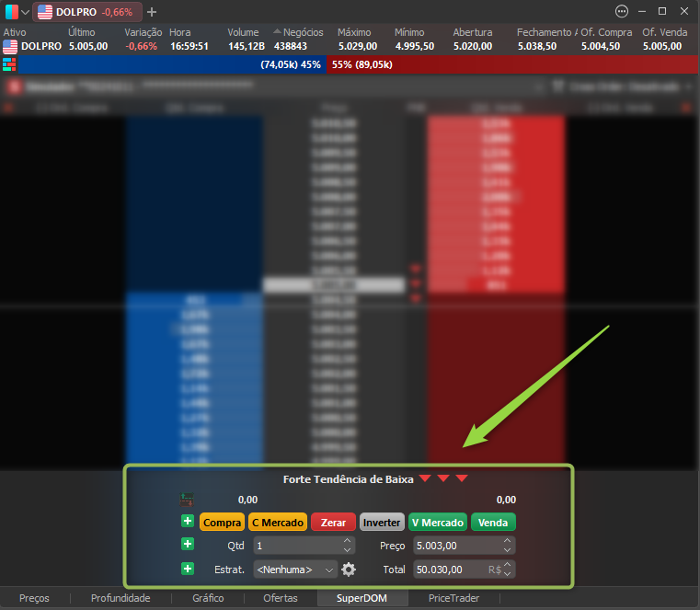Close position with Zerar button
The width and height of the screenshot is (700, 610).
(x=333, y=522)
